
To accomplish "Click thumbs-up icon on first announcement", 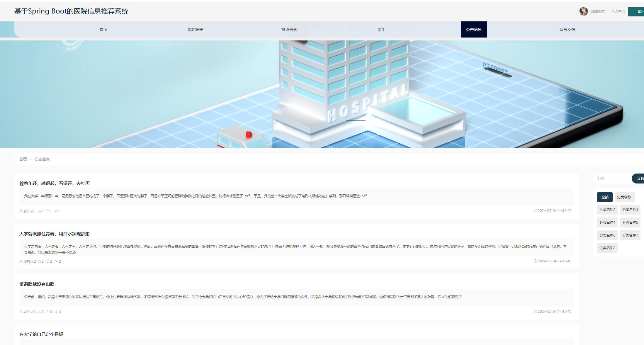I will tap(40, 211).
